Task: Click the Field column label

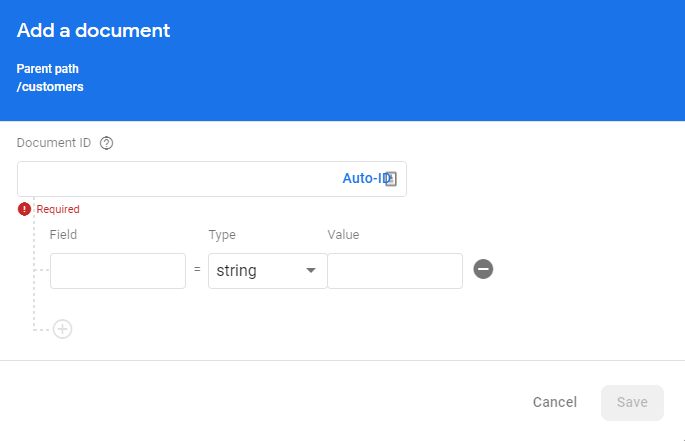Action: 63,235
